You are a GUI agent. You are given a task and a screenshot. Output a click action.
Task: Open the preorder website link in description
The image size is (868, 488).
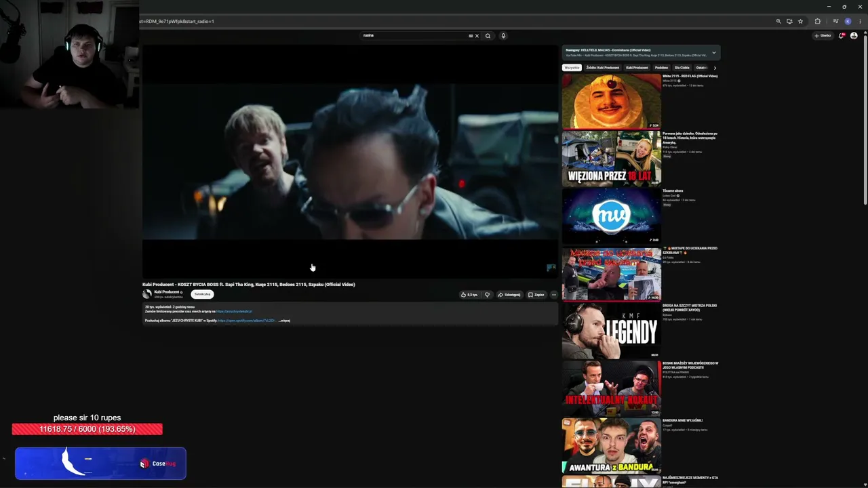point(234,312)
